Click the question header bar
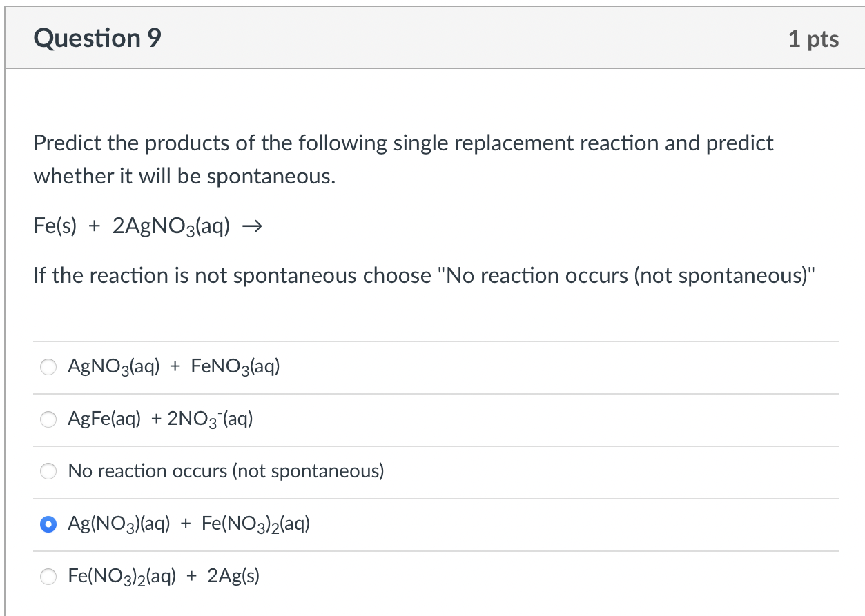Viewport: 865px width, 616px height. coord(432,37)
